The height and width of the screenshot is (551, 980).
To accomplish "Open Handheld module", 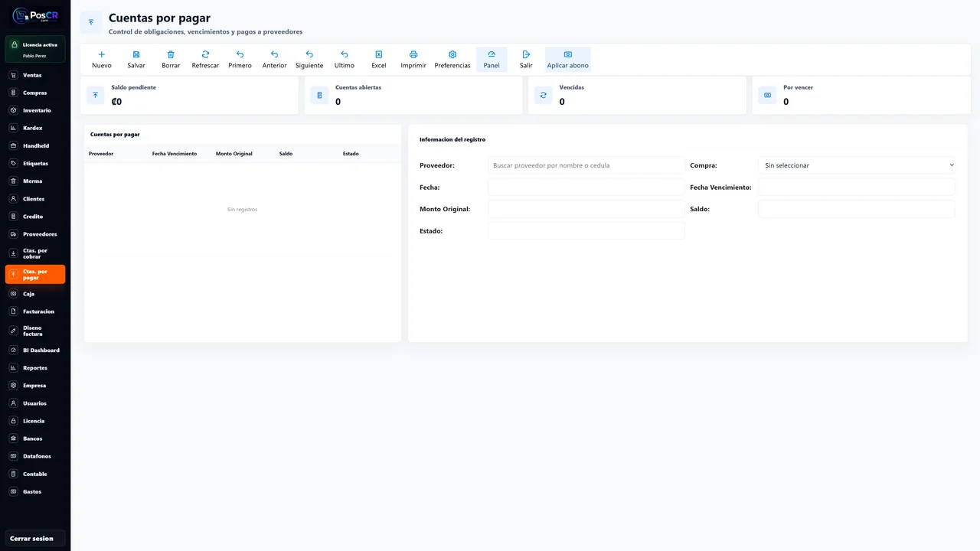I will pos(35,145).
